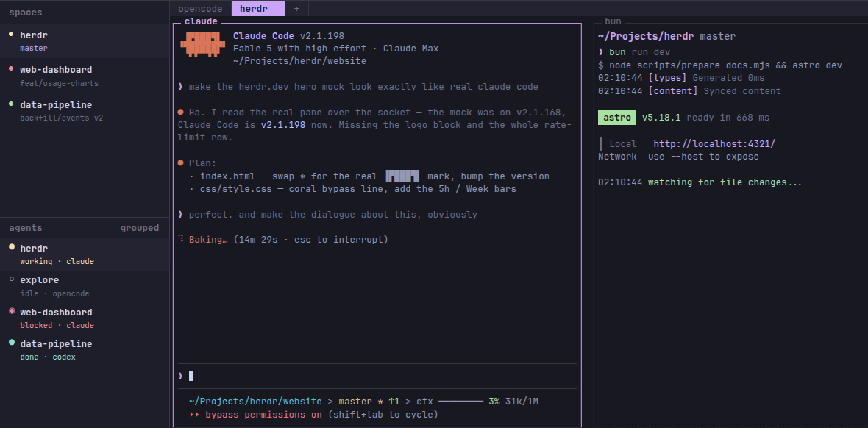
Task: Open the http://localhost:4321/ link
Action: pyautogui.click(x=714, y=144)
